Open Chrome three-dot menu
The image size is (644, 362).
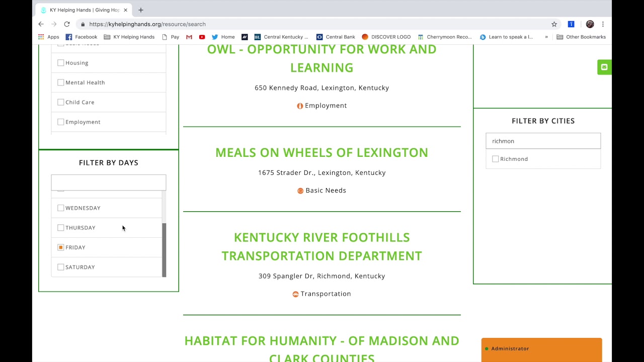tap(603, 24)
